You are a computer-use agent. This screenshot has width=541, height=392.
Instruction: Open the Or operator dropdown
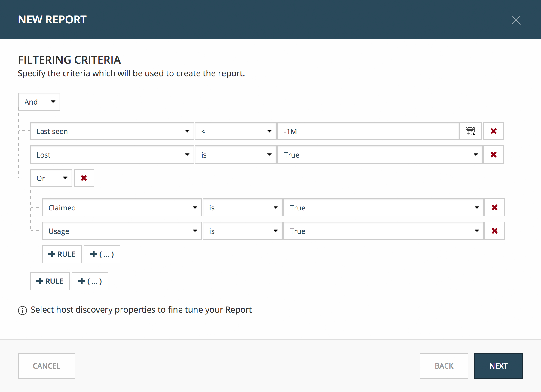51,178
